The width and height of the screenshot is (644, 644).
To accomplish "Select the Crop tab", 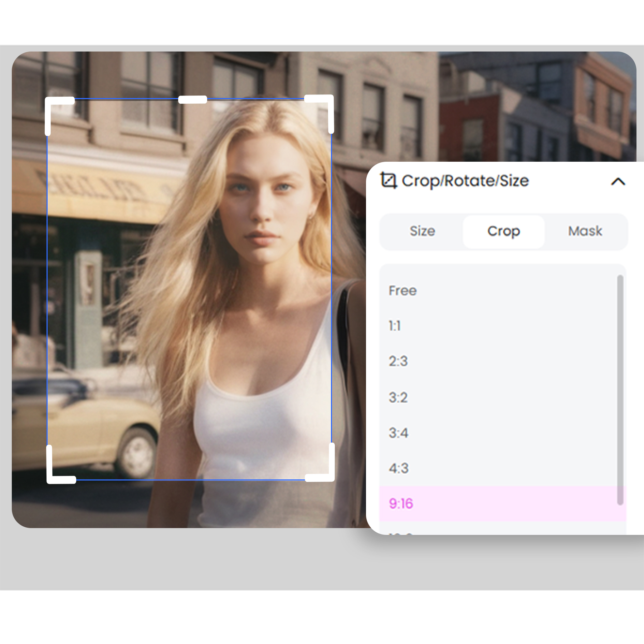I will click(503, 231).
